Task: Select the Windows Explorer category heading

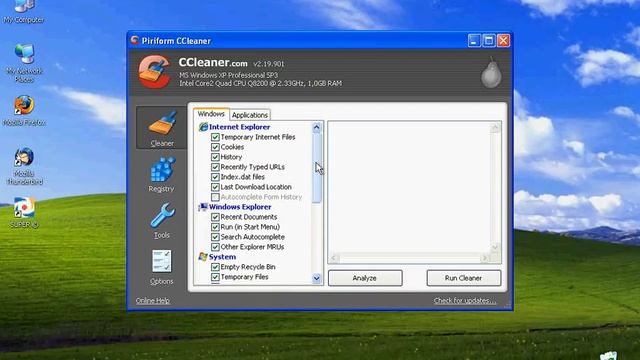Action: pyautogui.click(x=240, y=207)
